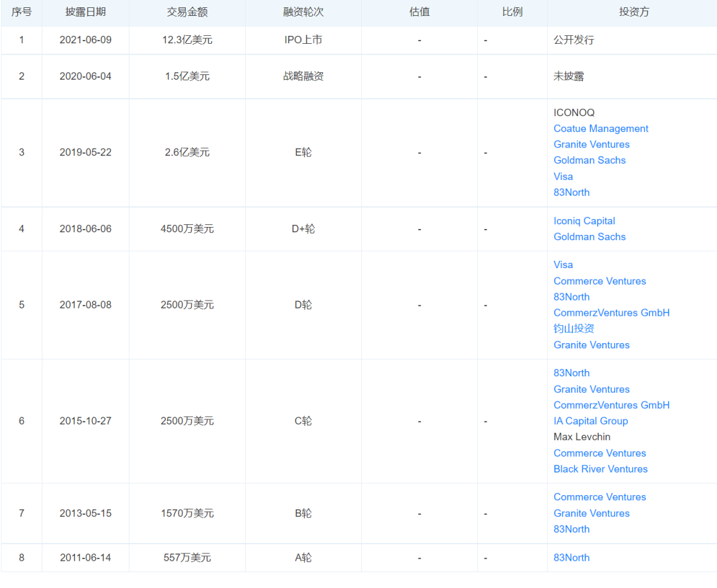Select the IPO上市 round cell

[303, 40]
